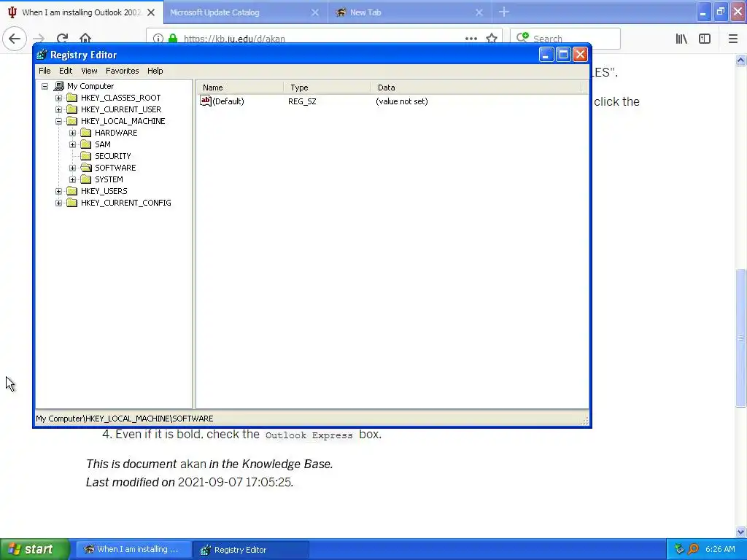Image resolution: width=747 pixels, height=560 pixels.
Task: Open the Help menu in Registry Editor
Action: [155, 71]
